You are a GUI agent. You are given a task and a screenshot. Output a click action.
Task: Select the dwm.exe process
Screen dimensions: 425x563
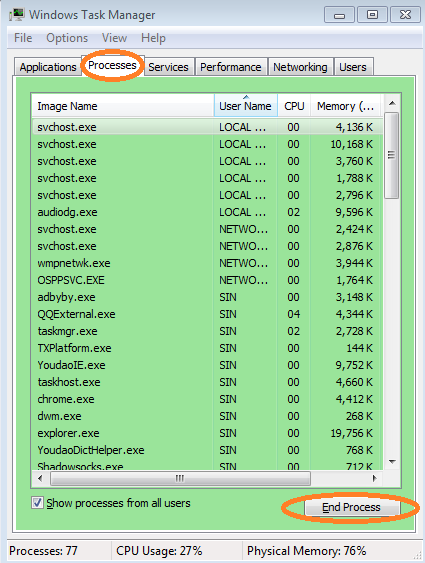[207, 416]
